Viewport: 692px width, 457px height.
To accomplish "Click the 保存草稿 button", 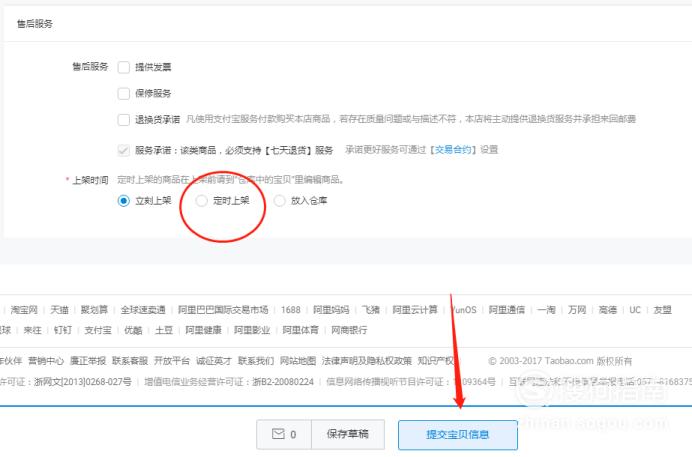I will coord(348,434).
